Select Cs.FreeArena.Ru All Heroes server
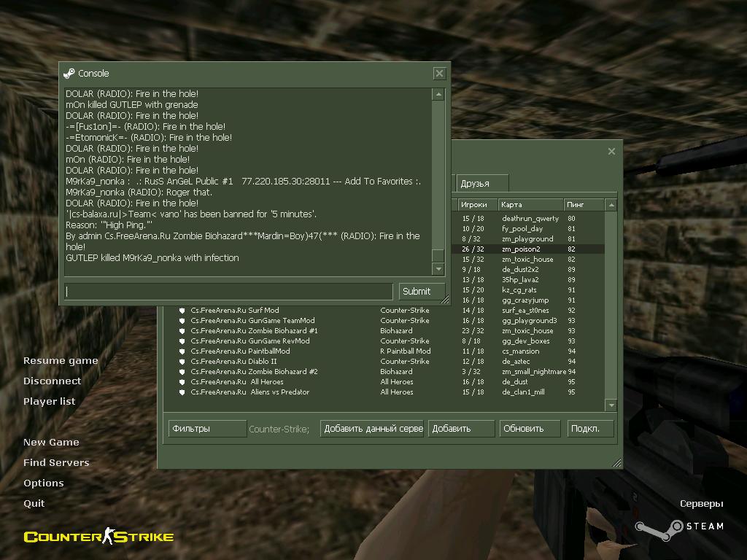 [x=384, y=382]
